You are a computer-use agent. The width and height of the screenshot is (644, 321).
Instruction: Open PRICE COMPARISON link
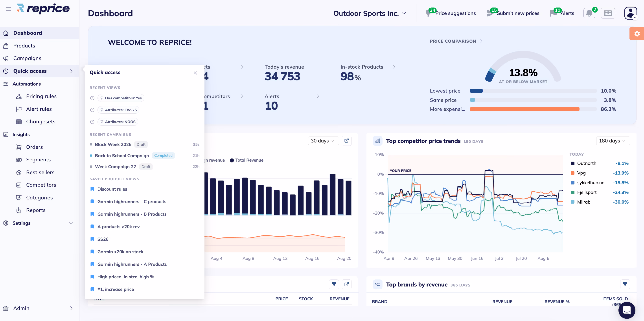456,41
